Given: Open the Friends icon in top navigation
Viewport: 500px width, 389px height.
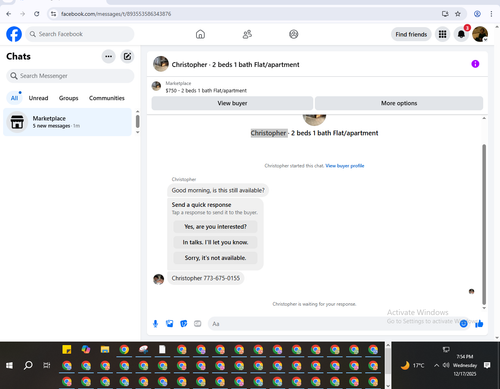Looking at the screenshot, I should tap(247, 34).
